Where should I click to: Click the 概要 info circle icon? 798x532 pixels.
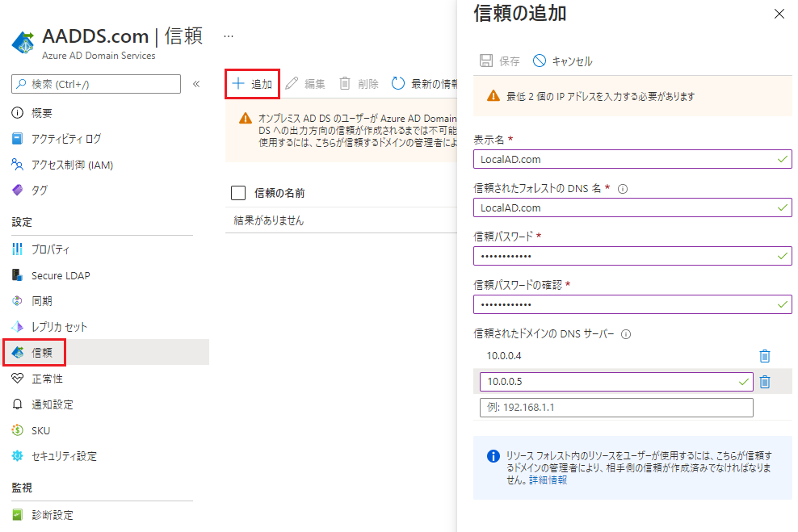[17, 113]
